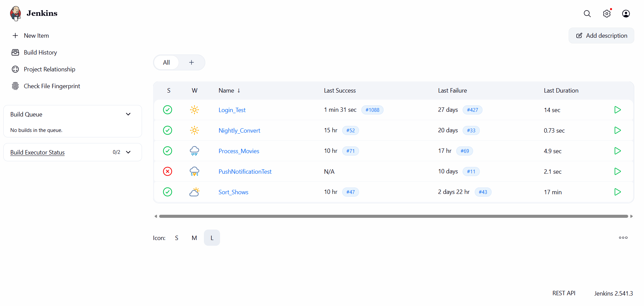The height and width of the screenshot is (306, 644).
Task: Click Process_Movies rainy weather icon
Action: click(x=194, y=151)
